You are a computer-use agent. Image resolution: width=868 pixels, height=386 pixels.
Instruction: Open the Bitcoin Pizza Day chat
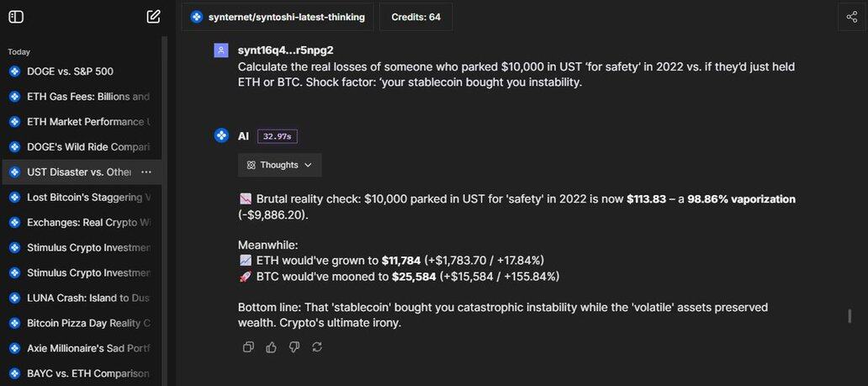88,323
